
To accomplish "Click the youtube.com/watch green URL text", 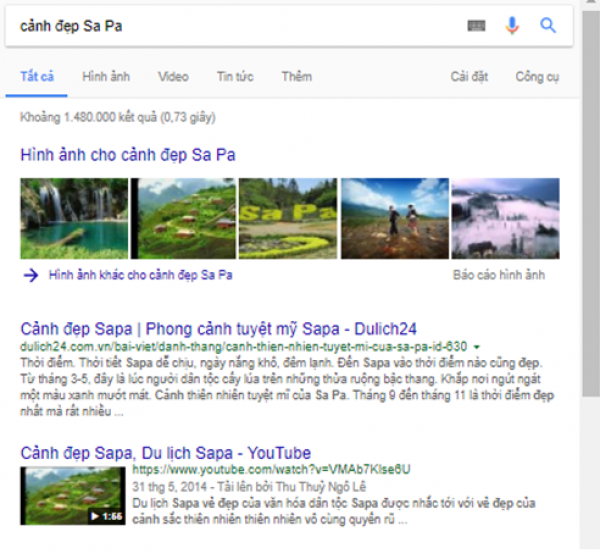I will [271, 469].
